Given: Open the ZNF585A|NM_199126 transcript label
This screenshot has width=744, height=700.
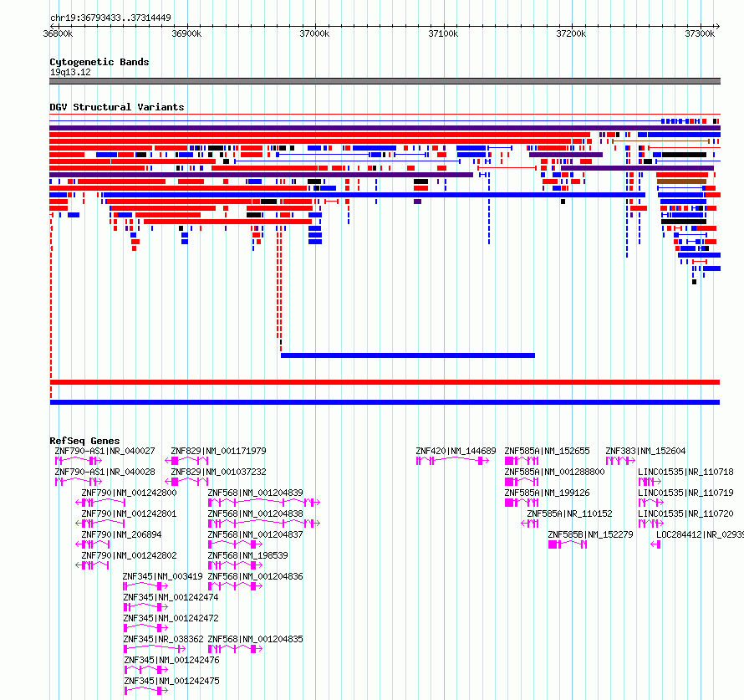Looking at the screenshot, I should tap(547, 493).
